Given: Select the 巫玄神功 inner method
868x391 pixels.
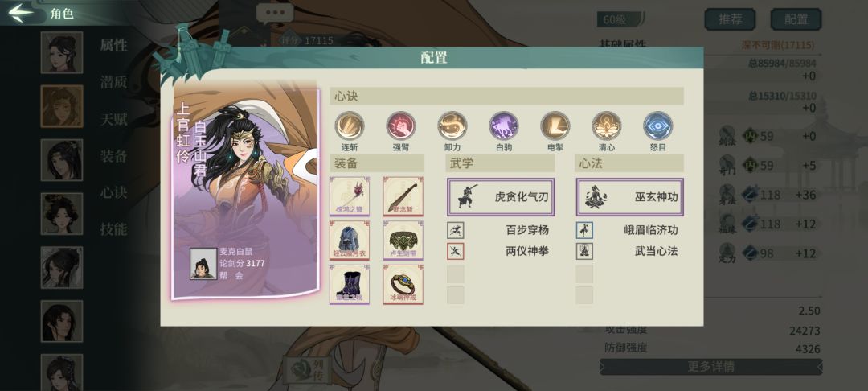Looking at the screenshot, I should click(x=629, y=197).
